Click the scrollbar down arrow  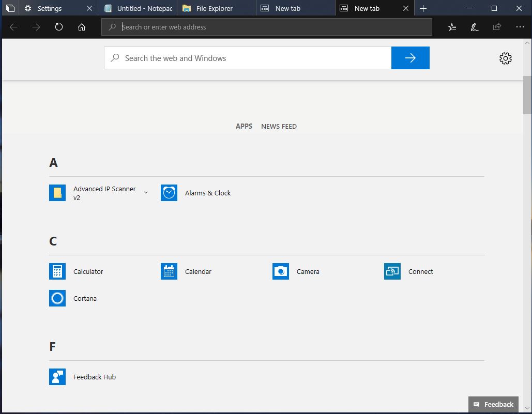(527, 408)
